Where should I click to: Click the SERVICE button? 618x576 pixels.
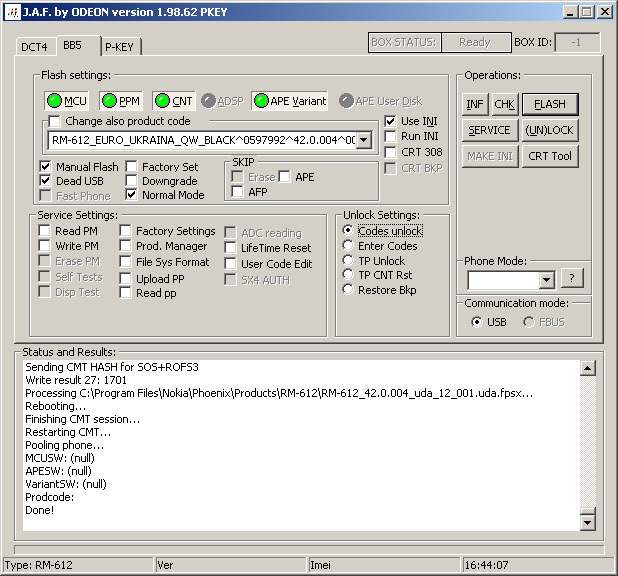point(490,130)
